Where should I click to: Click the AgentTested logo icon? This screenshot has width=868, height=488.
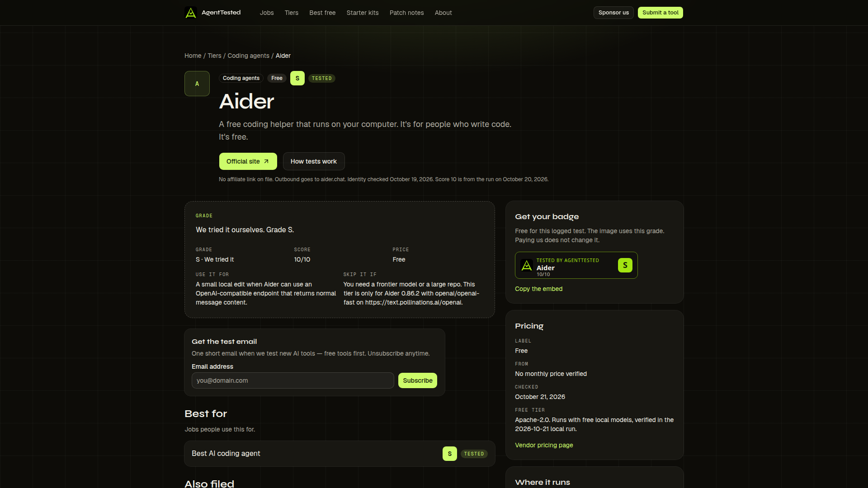[x=191, y=13]
